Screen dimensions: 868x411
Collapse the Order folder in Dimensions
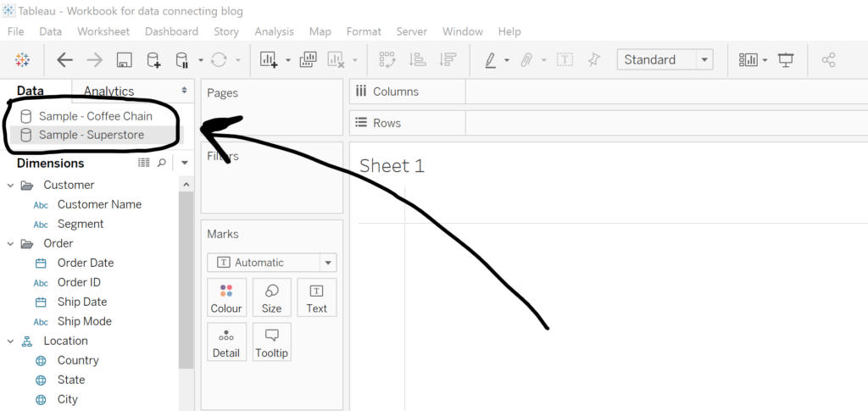coord(10,243)
